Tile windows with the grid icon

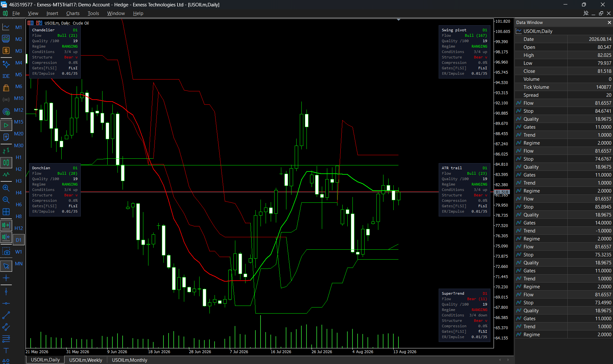click(x=6, y=212)
